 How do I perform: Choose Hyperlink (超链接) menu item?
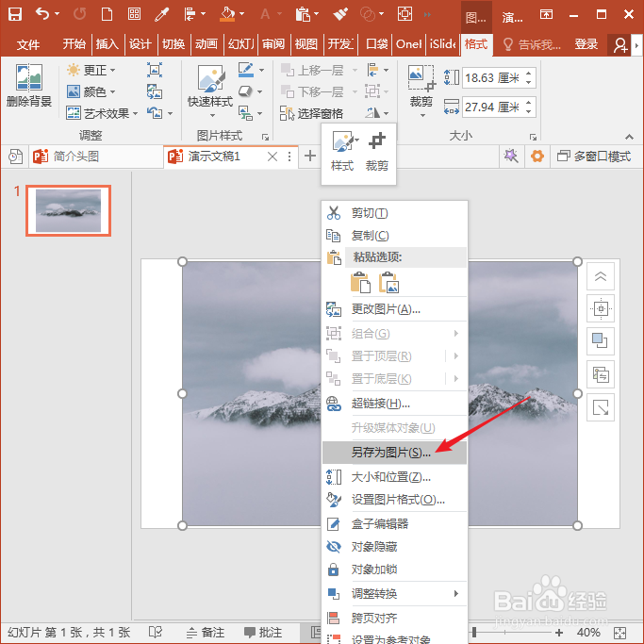395,404
